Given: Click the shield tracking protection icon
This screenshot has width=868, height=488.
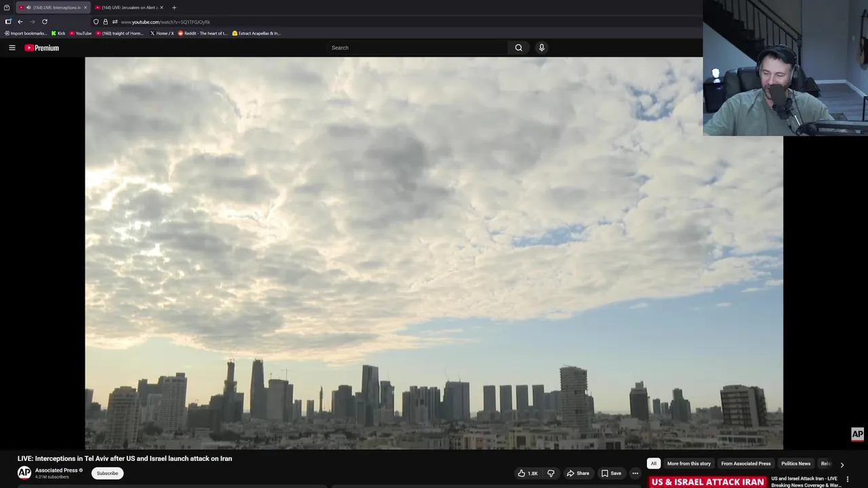Looking at the screenshot, I should (96, 22).
